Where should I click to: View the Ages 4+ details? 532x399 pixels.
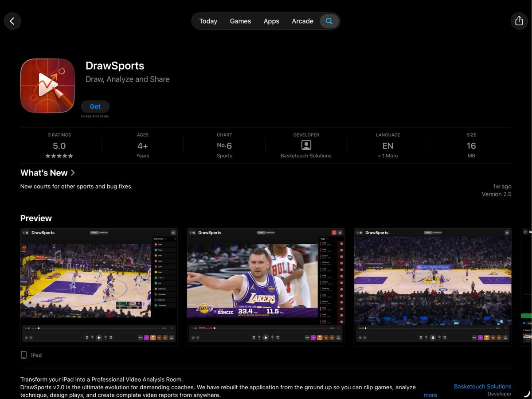(143, 145)
